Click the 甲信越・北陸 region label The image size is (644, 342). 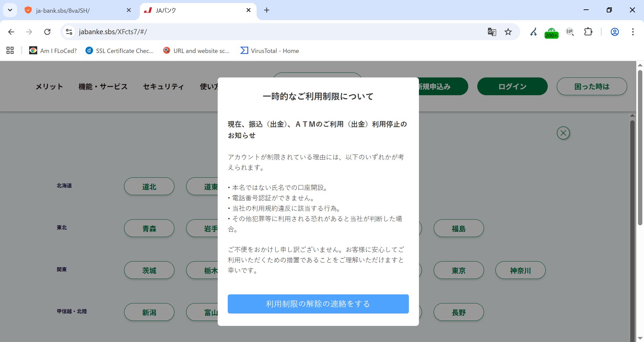pyautogui.click(x=72, y=311)
